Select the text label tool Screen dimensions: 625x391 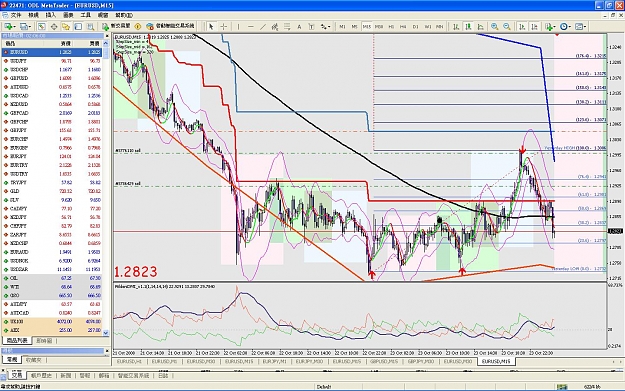tap(311, 26)
